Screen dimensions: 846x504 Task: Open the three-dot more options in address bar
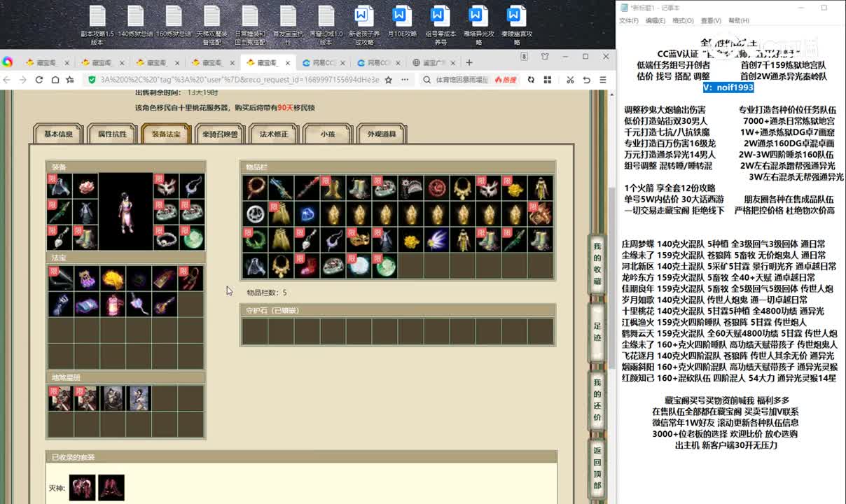click(x=405, y=80)
